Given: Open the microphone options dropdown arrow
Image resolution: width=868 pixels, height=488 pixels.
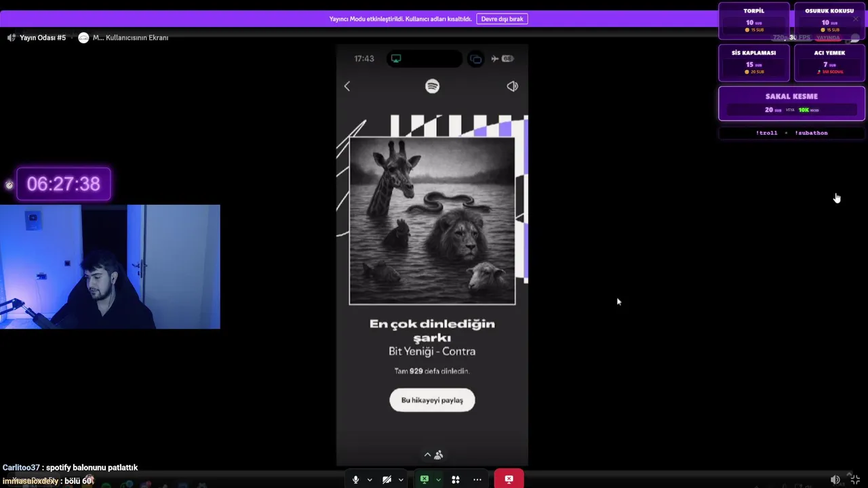Looking at the screenshot, I should pyautogui.click(x=370, y=480).
